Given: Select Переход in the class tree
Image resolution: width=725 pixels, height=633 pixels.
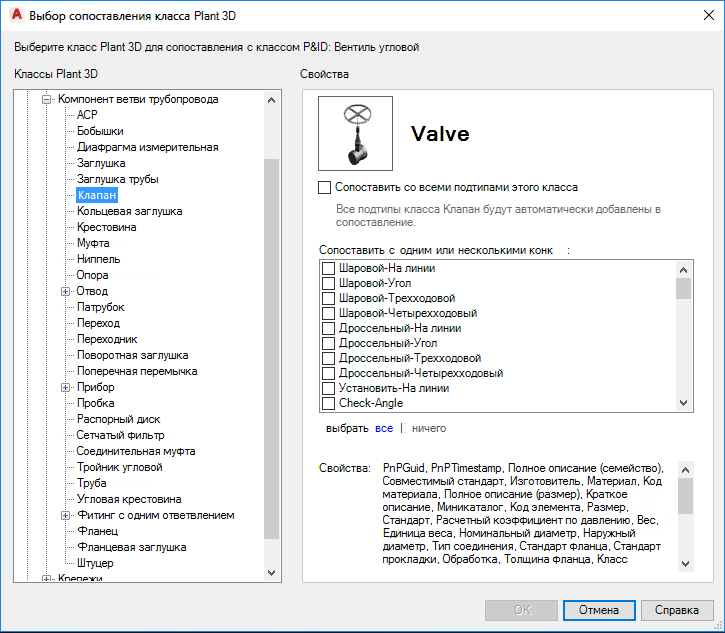Looking at the screenshot, I should point(98,323).
